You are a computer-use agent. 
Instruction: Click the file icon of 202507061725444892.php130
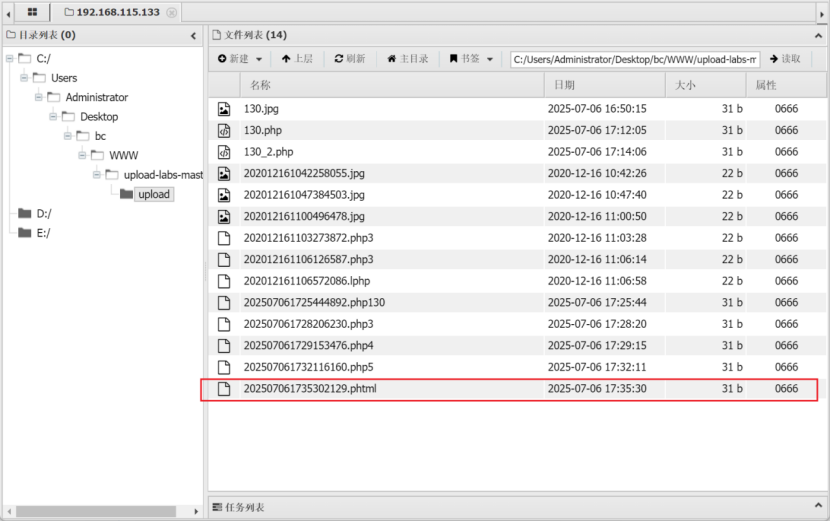(x=224, y=303)
